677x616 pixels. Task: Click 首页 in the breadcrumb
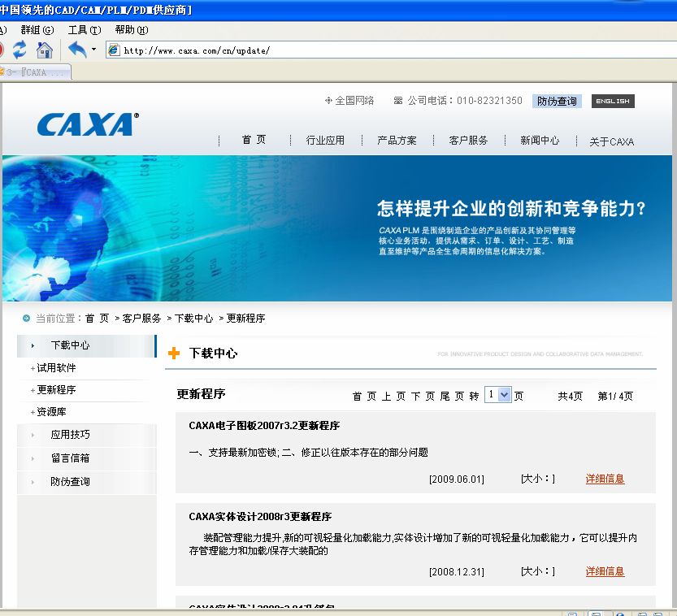[x=98, y=318]
